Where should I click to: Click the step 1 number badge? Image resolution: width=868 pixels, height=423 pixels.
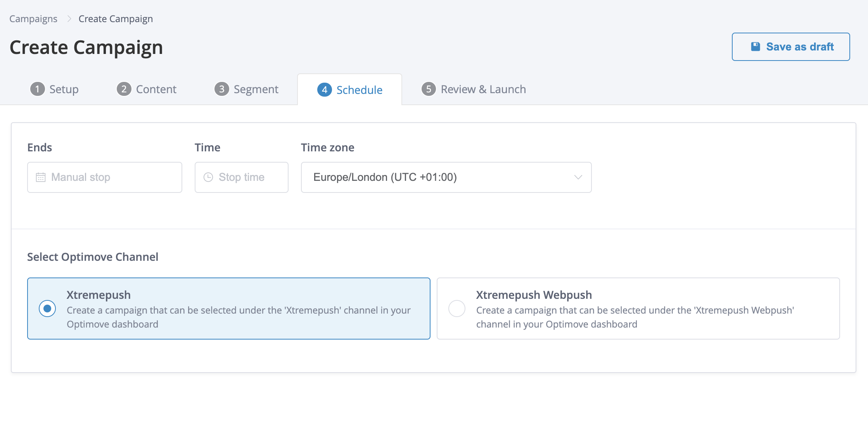[37, 89]
